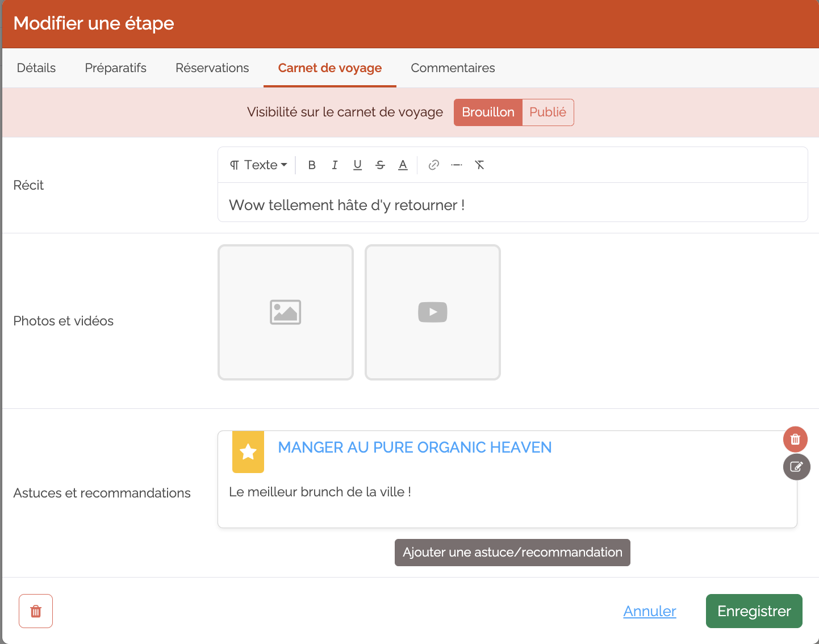Open the Préparatifs tab
The width and height of the screenshot is (819, 644).
click(116, 68)
